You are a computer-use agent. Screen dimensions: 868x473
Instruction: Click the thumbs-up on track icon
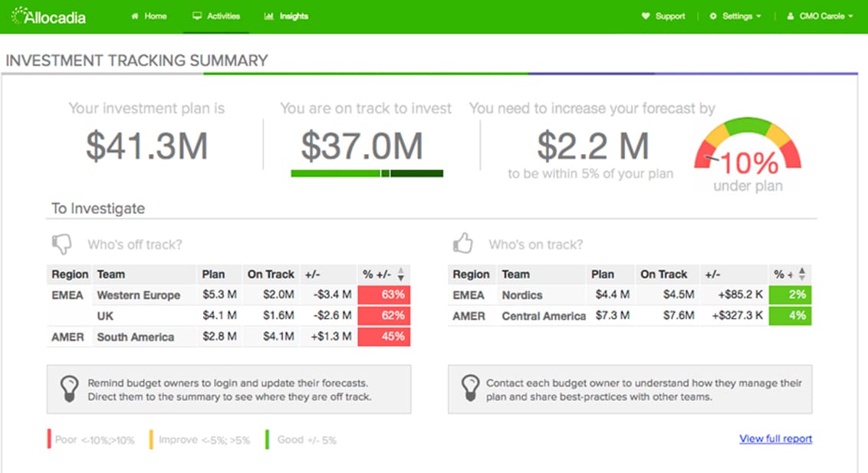coord(462,244)
